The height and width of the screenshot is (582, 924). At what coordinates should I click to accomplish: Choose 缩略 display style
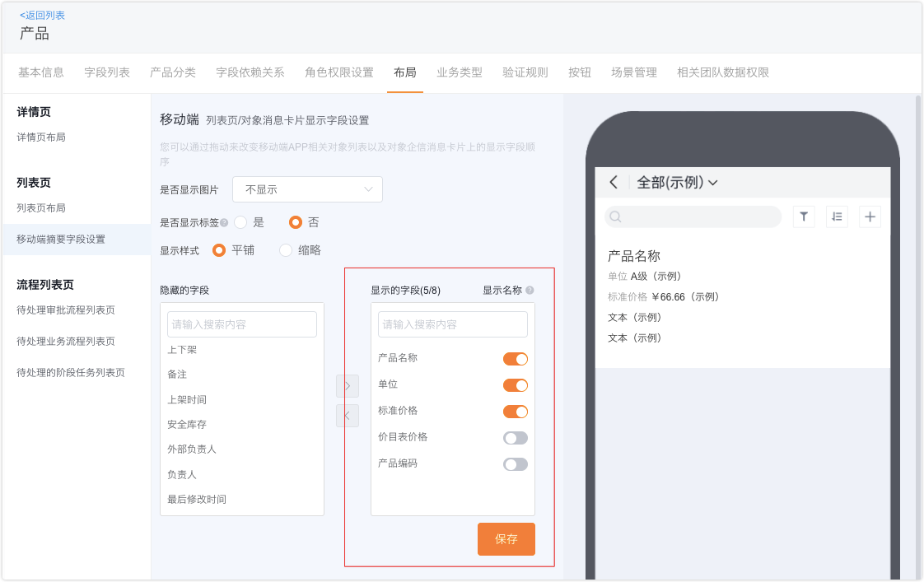point(285,250)
